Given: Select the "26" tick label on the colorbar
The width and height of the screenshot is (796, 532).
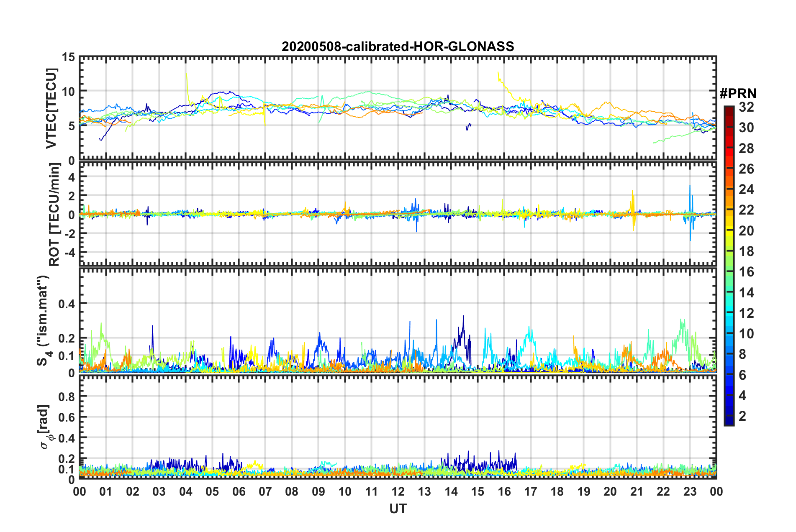Looking at the screenshot, I should [x=746, y=169].
